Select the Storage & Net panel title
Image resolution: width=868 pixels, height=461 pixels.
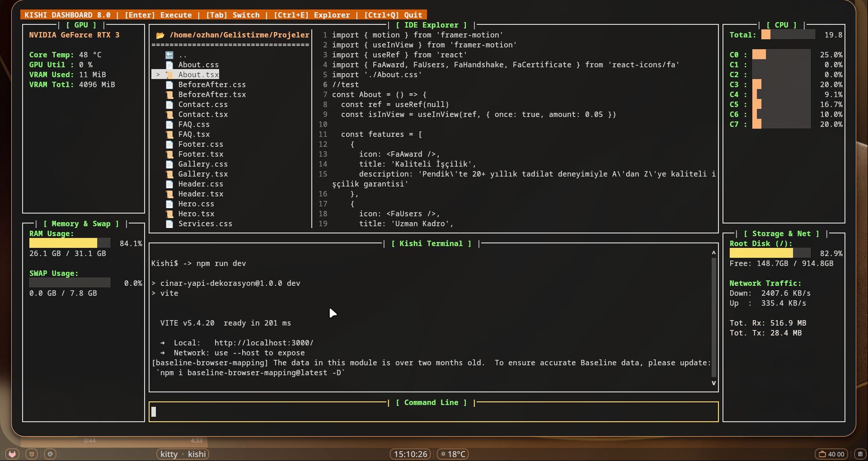(x=782, y=234)
